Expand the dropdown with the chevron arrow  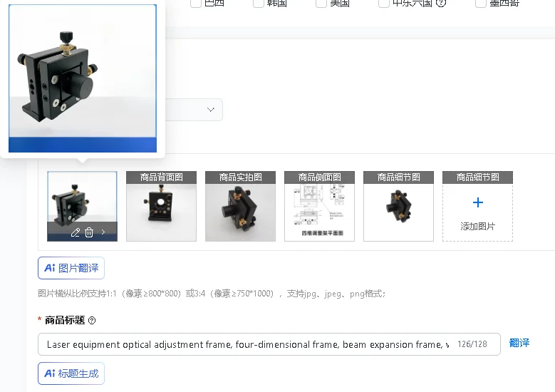tap(211, 110)
